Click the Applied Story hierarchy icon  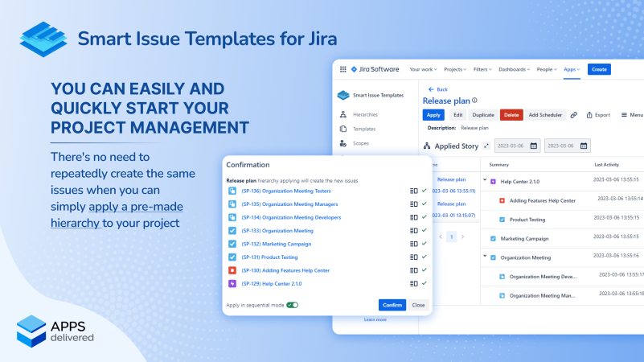(427, 146)
